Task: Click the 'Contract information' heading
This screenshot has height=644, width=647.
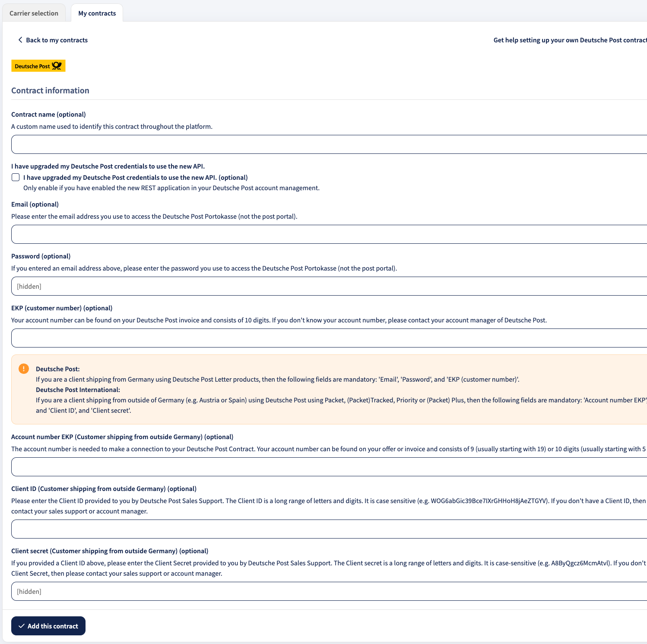Action: (50, 90)
